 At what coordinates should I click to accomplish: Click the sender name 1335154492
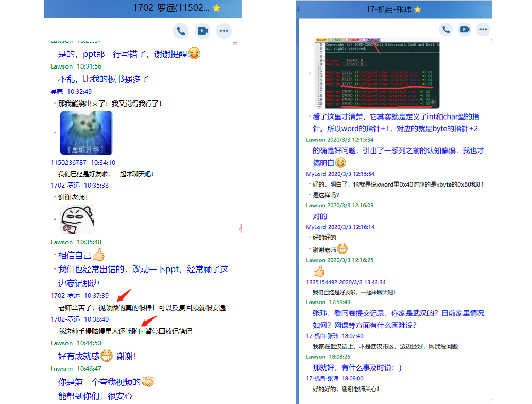(x=323, y=282)
